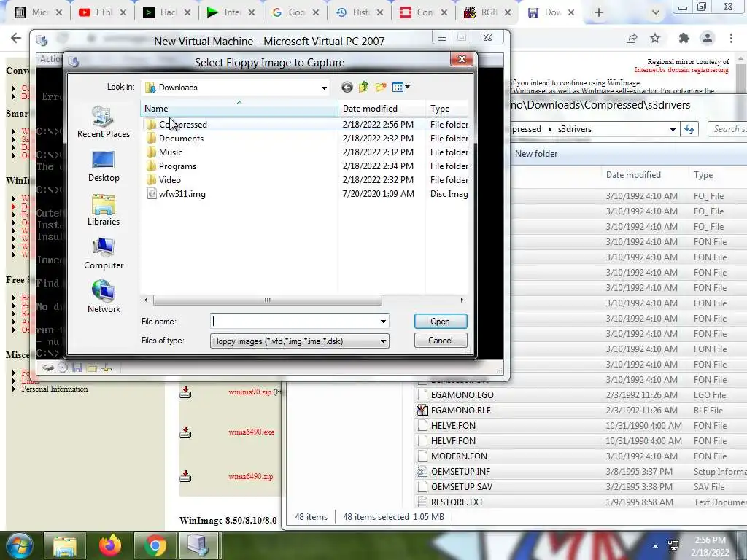Image resolution: width=747 pixels, height=560 pixels.
Task: Sort by Date modified column in dialog
Action: click(382, 109)
